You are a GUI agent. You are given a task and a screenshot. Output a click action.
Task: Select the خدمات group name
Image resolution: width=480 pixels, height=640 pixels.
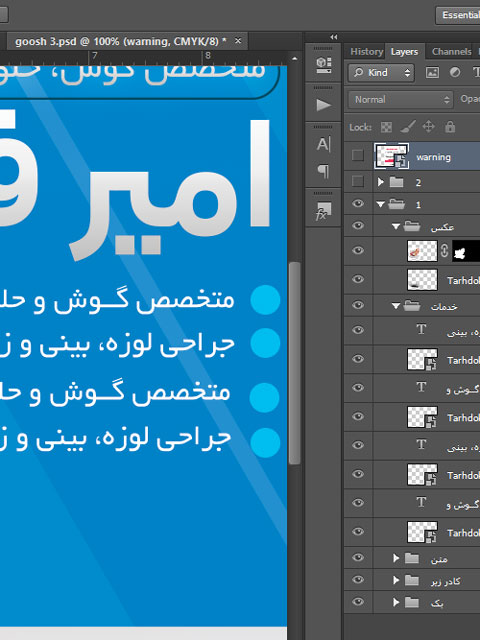click(x=444, y=306)
